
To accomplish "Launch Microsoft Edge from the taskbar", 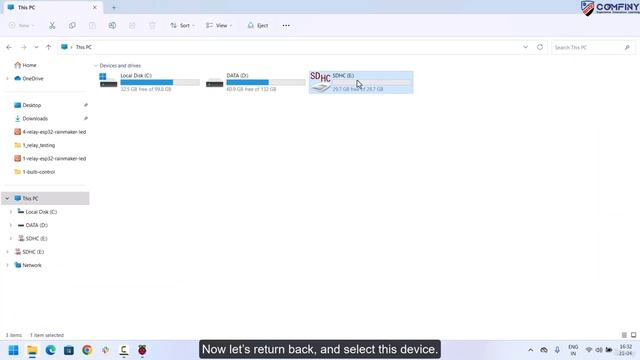I will 50,350.
